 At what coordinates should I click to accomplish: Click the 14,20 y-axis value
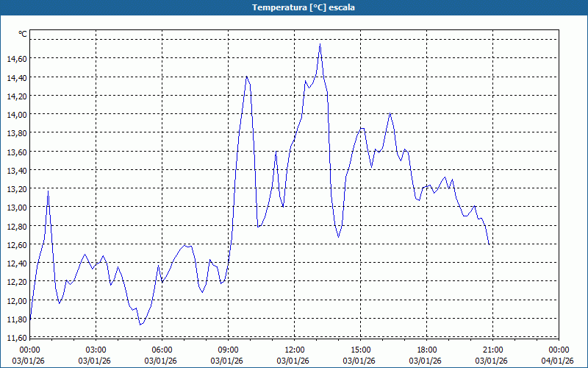[x=17, y=96]
